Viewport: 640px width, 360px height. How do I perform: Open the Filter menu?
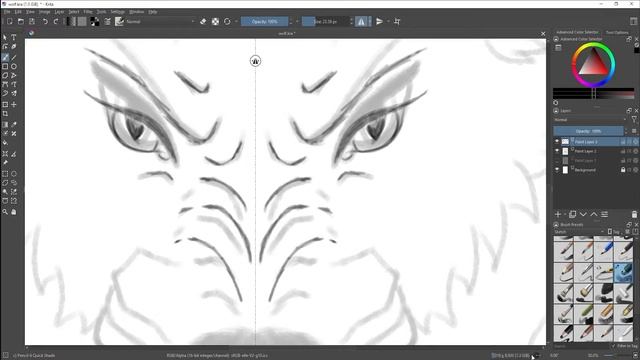click(88, 12)
